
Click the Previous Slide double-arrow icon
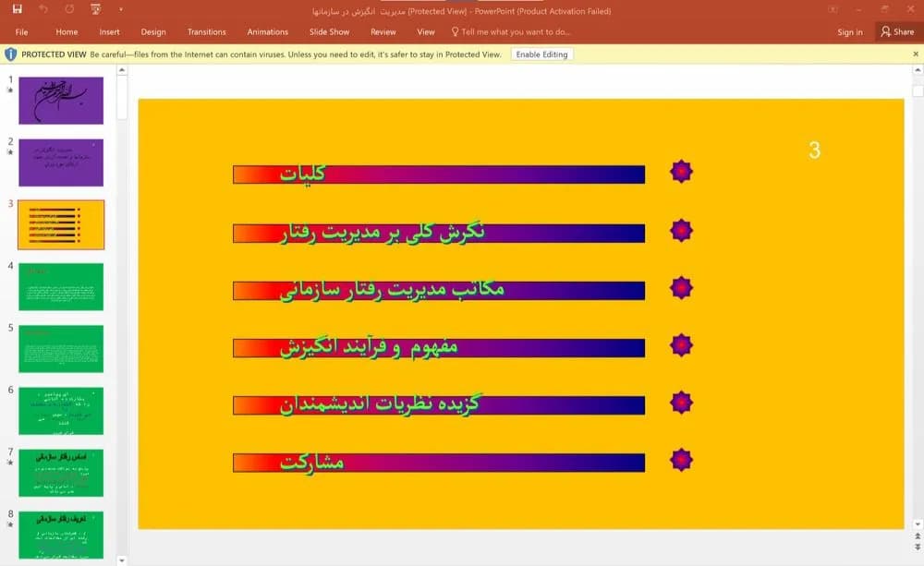pyautogui.click(x=918, y=536)
